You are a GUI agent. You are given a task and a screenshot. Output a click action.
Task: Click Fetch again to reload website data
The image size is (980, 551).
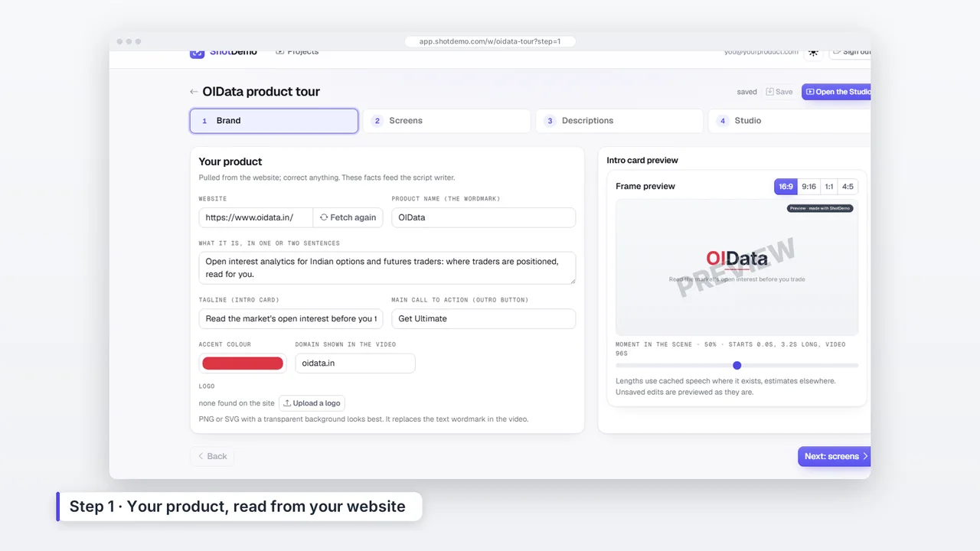(x=348, y=217)
